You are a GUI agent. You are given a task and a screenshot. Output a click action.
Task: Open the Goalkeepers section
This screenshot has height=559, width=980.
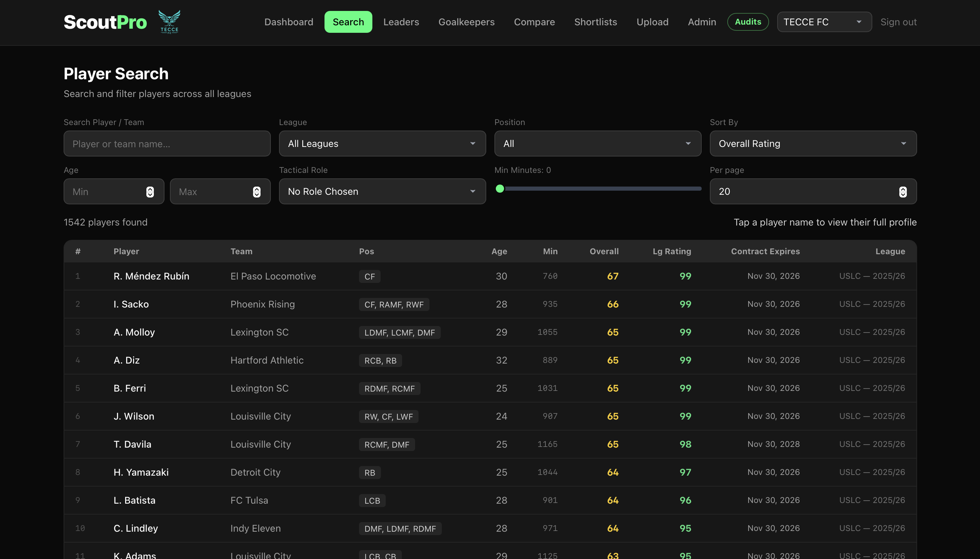466,22
